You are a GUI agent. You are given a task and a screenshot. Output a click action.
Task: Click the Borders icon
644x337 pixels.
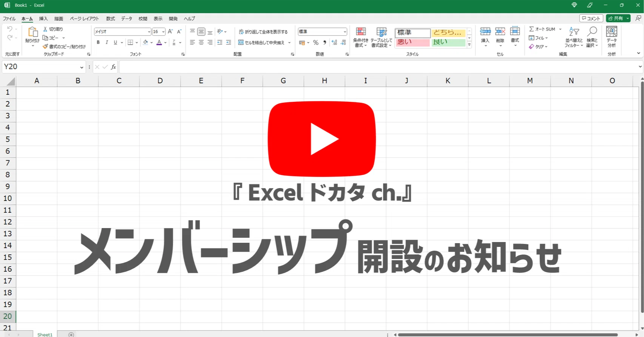(130, 43)
